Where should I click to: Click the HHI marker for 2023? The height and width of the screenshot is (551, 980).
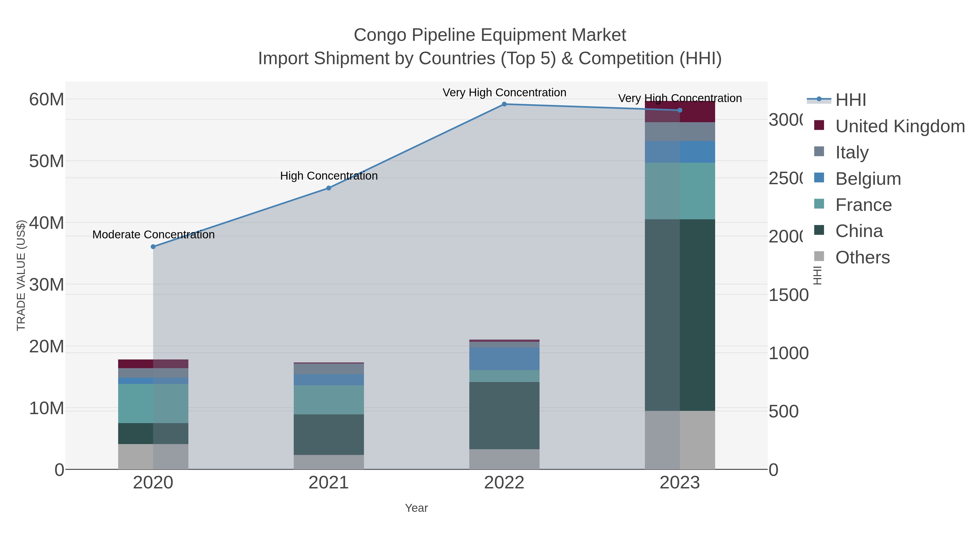tap(680, 110)
